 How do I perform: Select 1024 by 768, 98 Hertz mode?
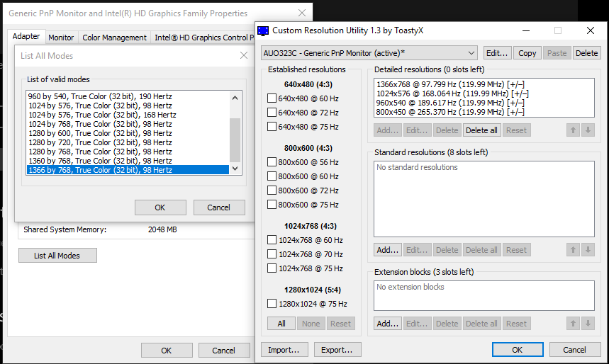point(128,124)
